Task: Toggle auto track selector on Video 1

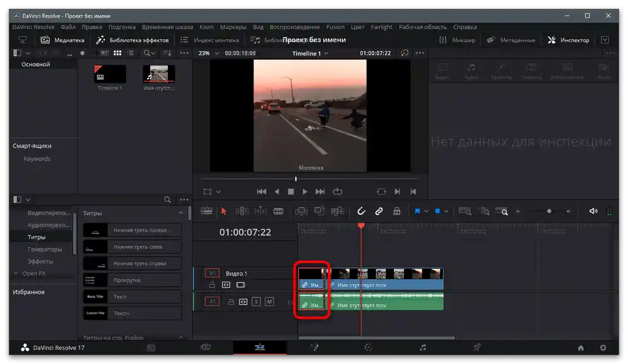Action: point(226,285)
